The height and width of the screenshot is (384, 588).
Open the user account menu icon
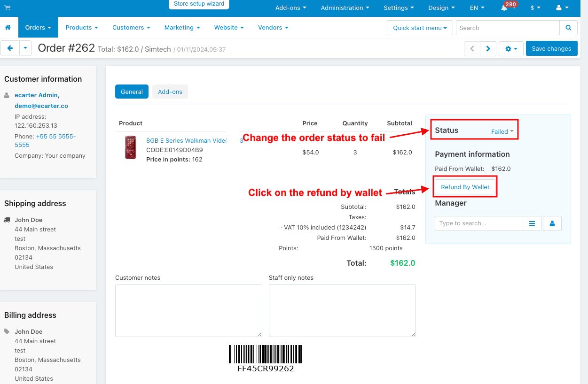pos(562,8)
